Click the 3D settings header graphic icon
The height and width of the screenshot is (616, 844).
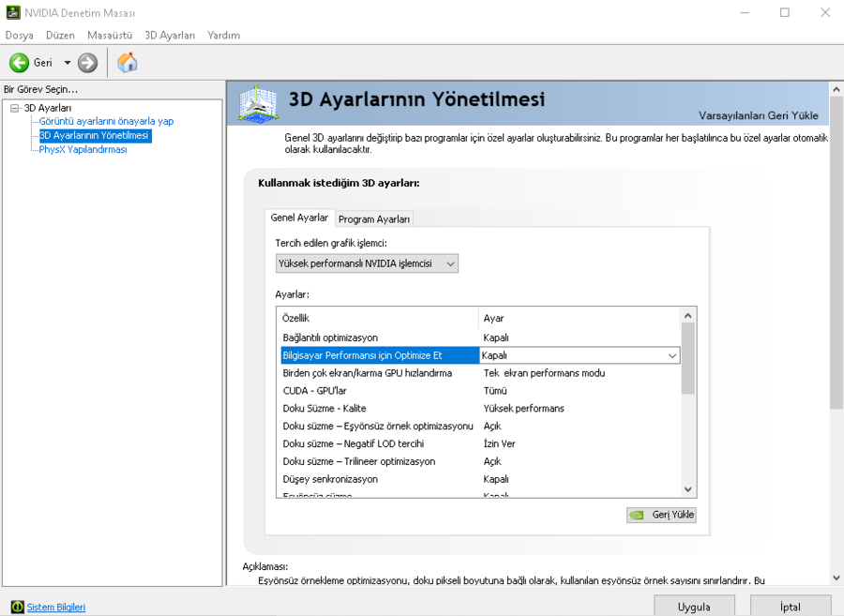(259, 103)
